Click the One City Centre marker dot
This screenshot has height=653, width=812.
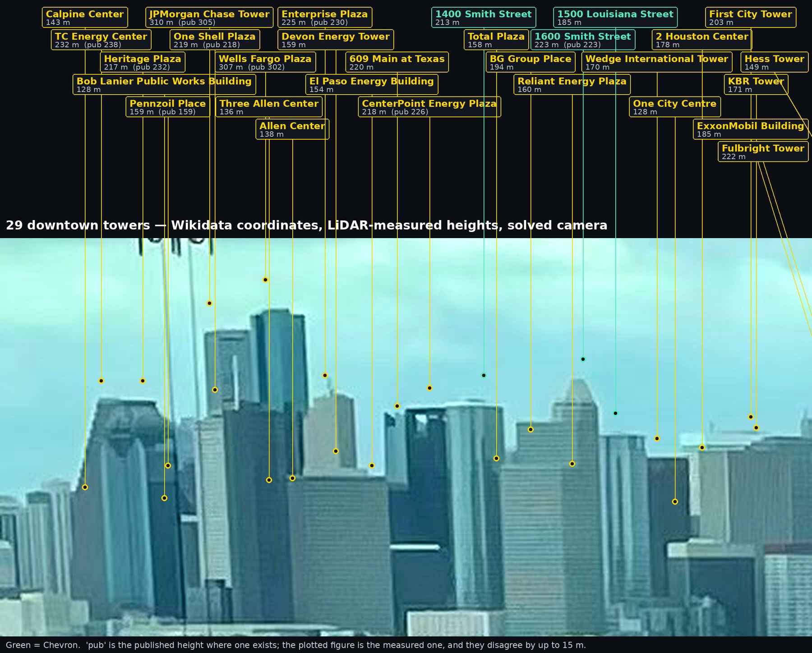tap(675, 502)
